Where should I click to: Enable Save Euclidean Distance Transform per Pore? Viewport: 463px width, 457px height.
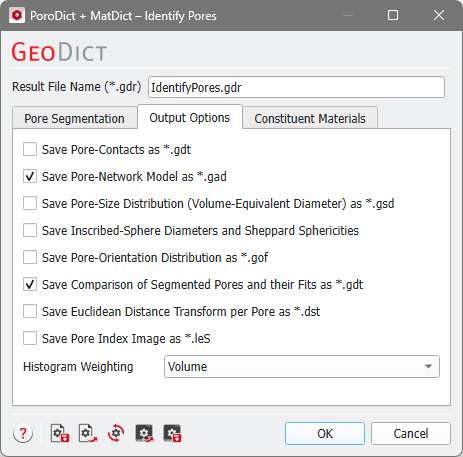point(30,311)
